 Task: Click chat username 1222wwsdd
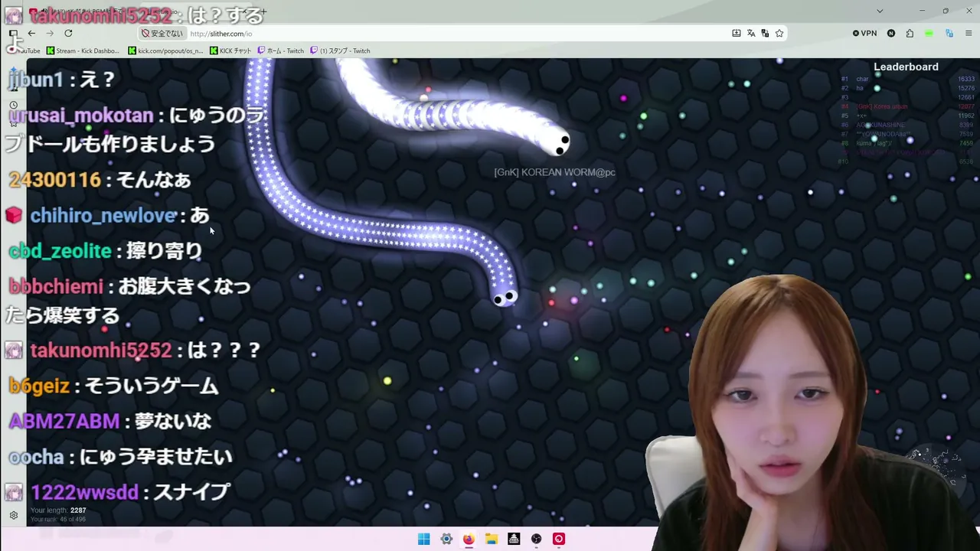coord(84,492)
